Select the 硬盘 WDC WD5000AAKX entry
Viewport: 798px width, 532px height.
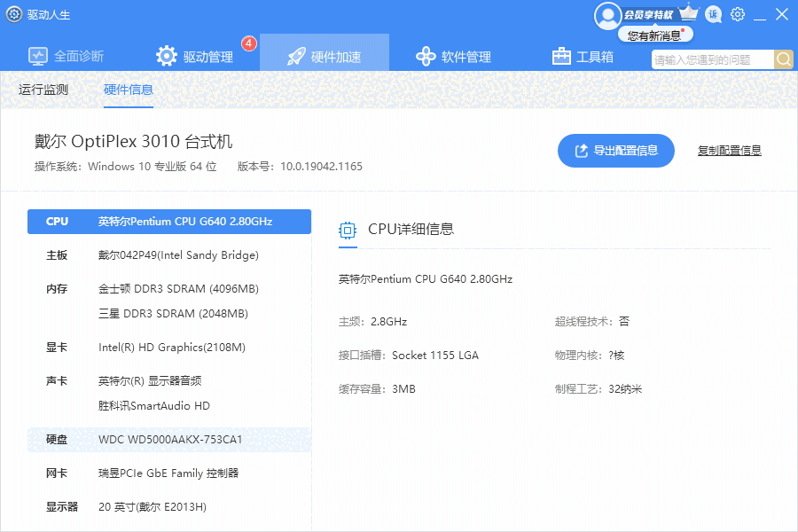pyautogui.click(x=168, y=440)
